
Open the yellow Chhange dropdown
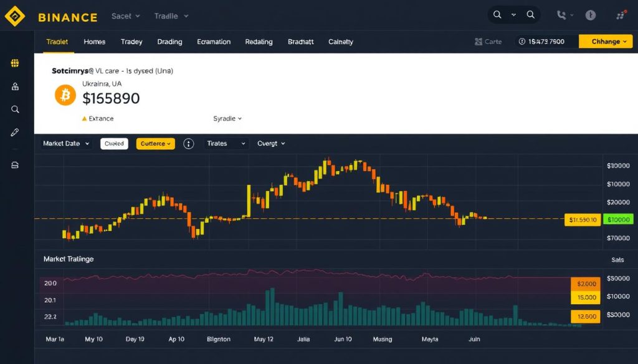(606, 42)
